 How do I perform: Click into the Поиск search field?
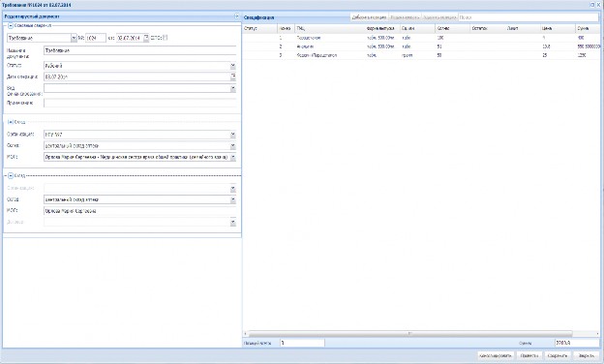(528, 17)
